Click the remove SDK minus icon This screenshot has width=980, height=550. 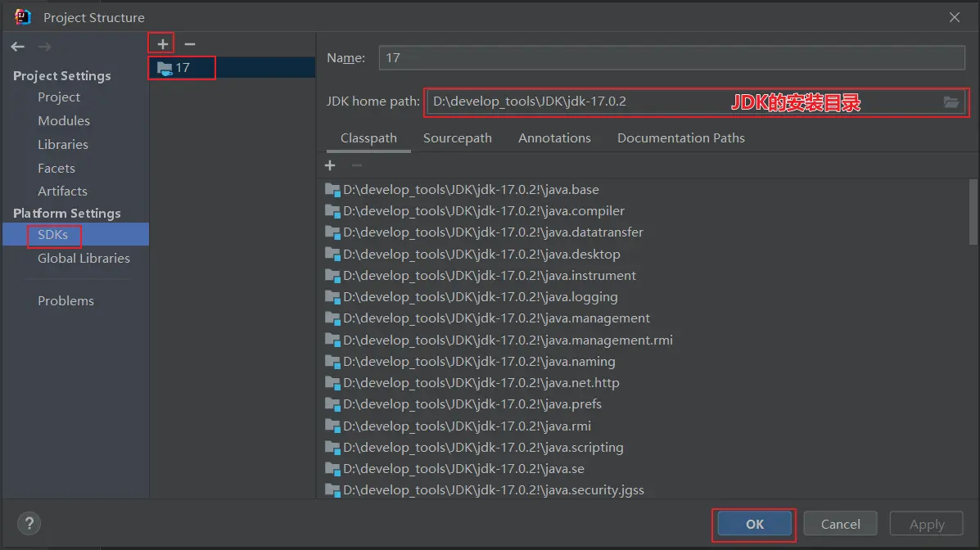[x=190, y=44]
